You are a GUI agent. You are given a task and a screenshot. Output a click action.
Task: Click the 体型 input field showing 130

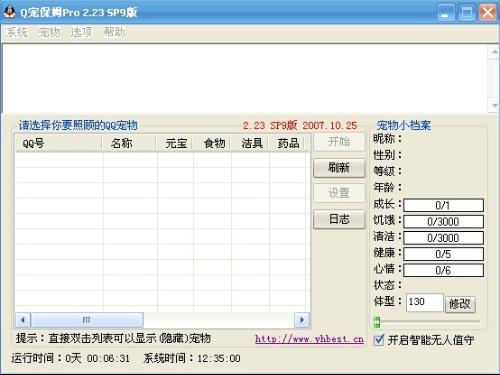pyautogui.click(x=425, y=302)
